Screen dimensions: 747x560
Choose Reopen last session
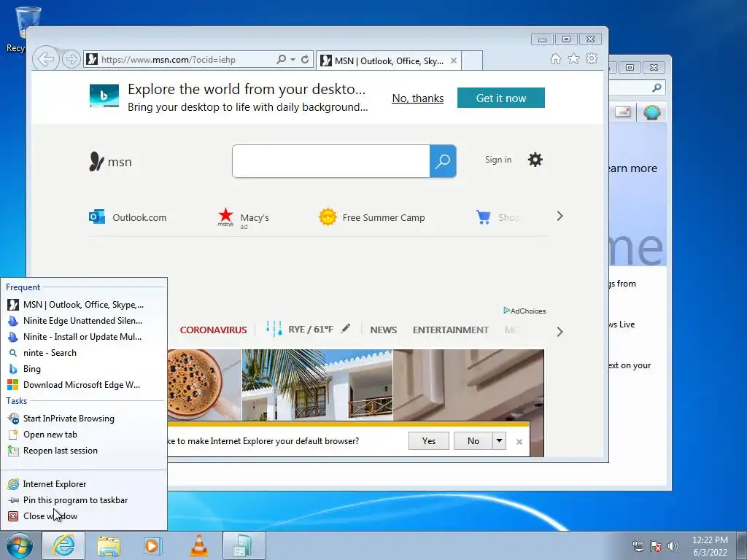[x=84, y=451]
